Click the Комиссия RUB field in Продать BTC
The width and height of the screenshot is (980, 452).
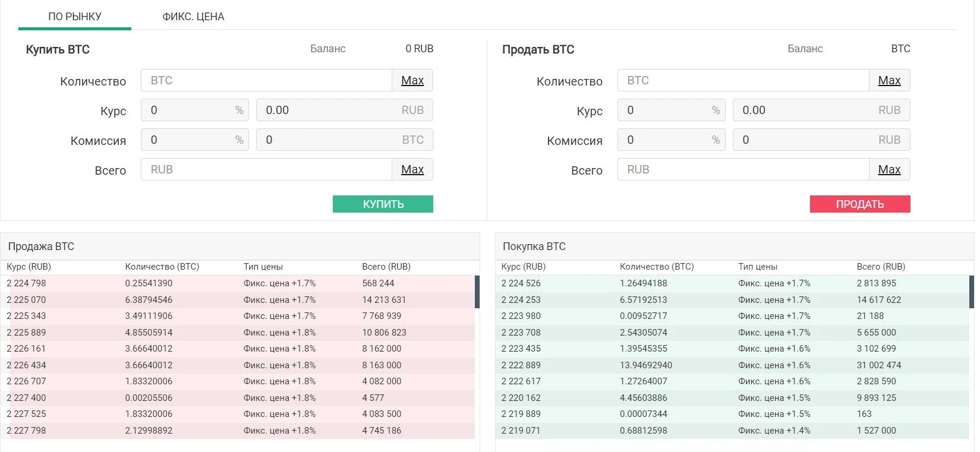tap(822, 140)
